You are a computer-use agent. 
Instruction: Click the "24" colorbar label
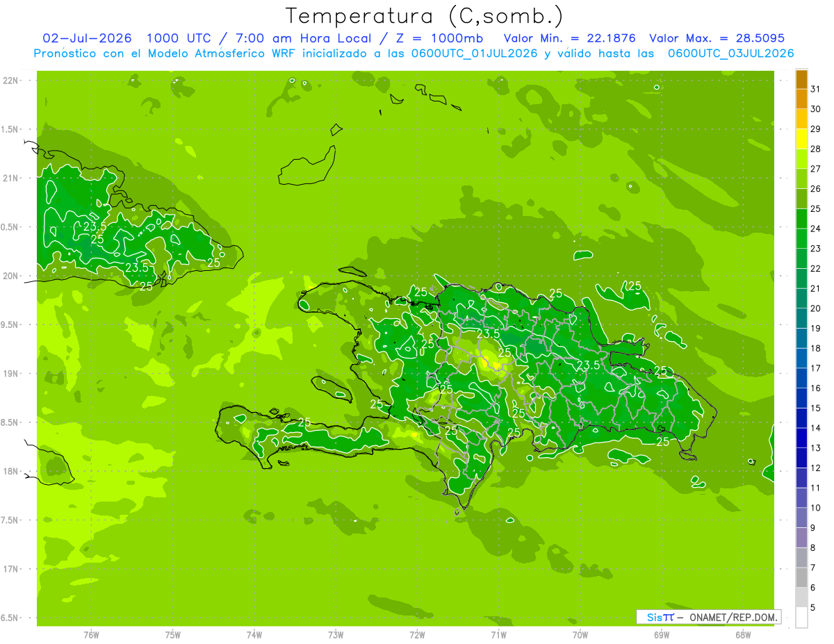[815, 229]
